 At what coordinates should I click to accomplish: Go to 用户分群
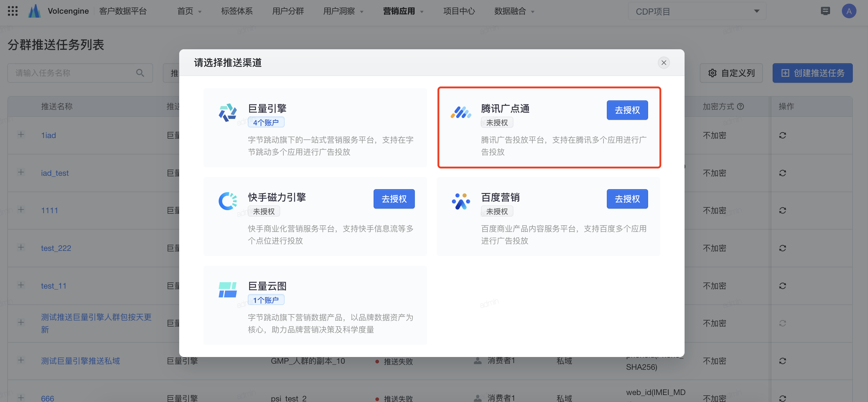[x=288, y=11]
